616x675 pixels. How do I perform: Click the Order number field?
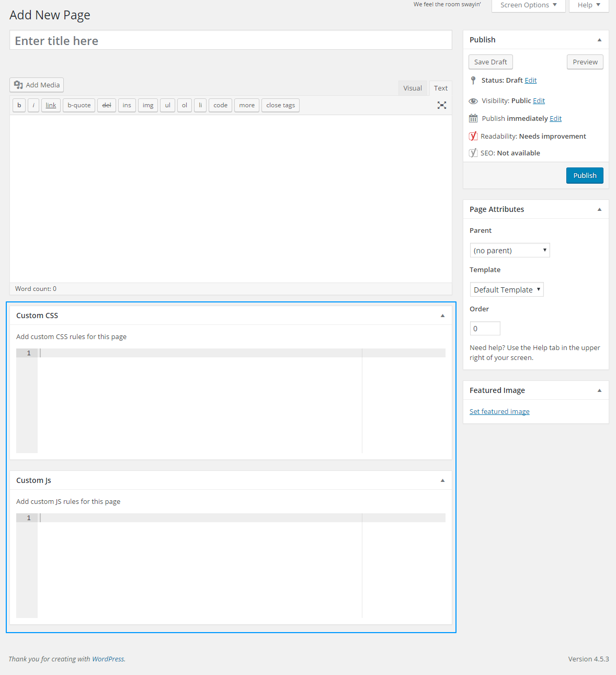click(x=485, y=329)
